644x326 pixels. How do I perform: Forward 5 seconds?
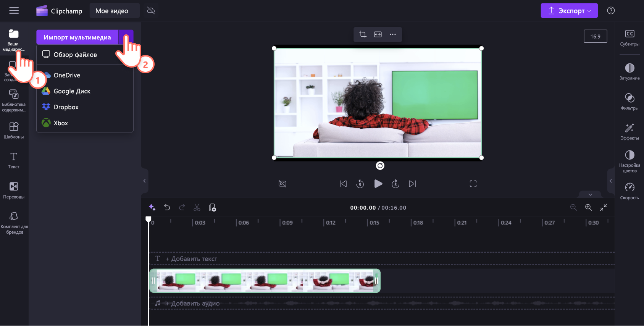pos(395,184)
